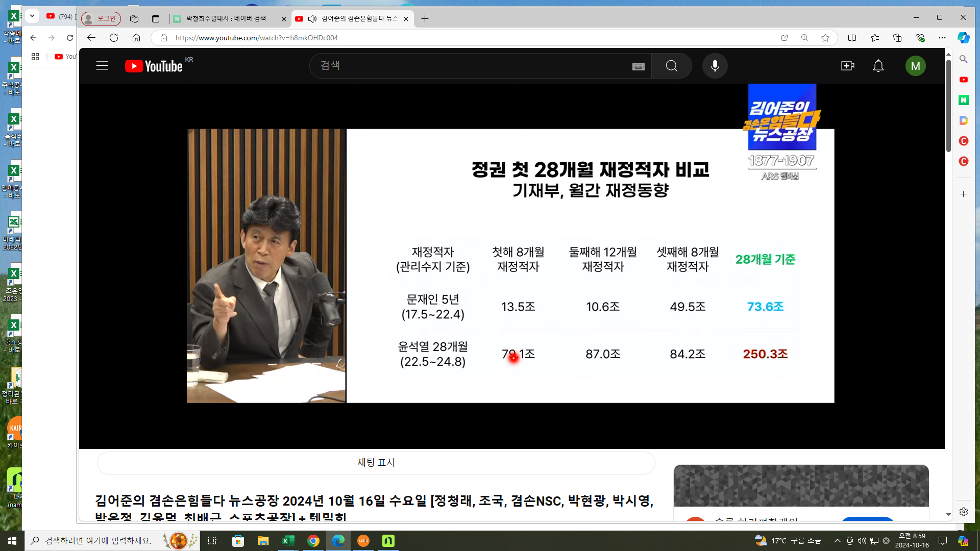Open the YouTube hamburger guide menu
Screen dimensions: 980x551
pos(102,66)
